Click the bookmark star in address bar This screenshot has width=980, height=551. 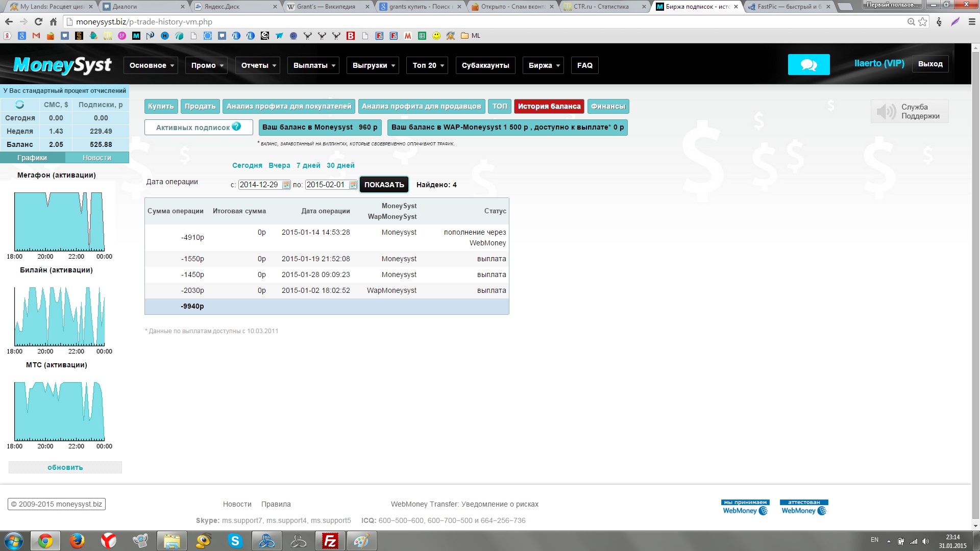tap(923, 22)
